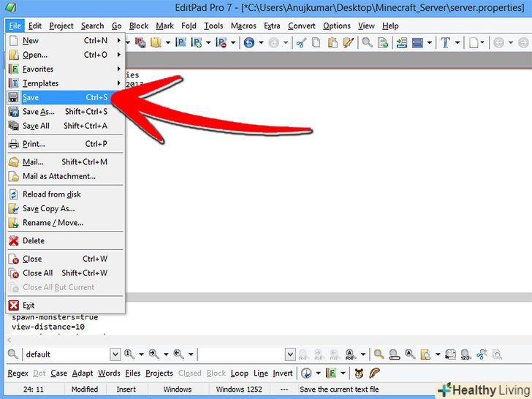Click the Text font T toolbar icon
Image resolution: width=532 pixels, height=399 pixels.
445,42
